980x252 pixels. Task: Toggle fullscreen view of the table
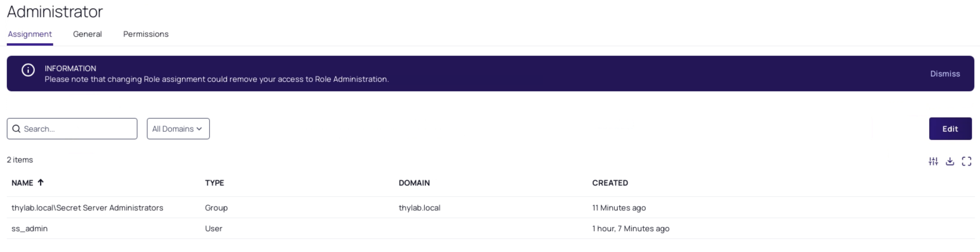pyautogui.click(x=966, y=161)
